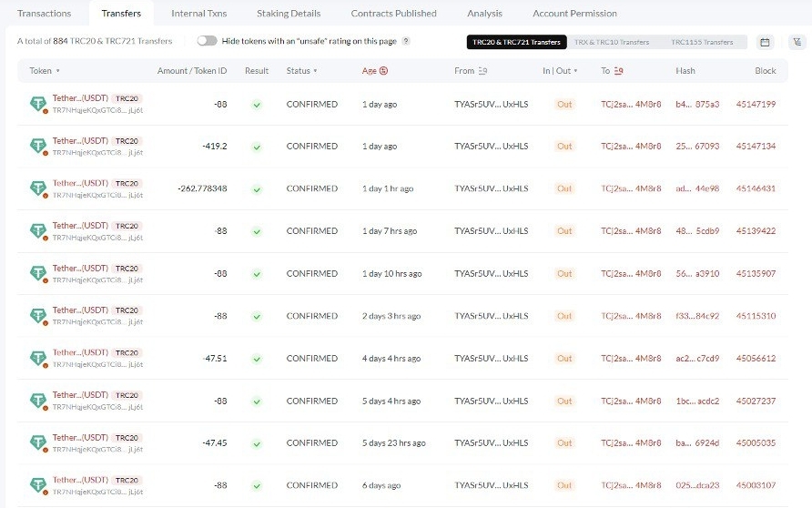Switch to the Internal Txns tab

[x=198, y=14]
